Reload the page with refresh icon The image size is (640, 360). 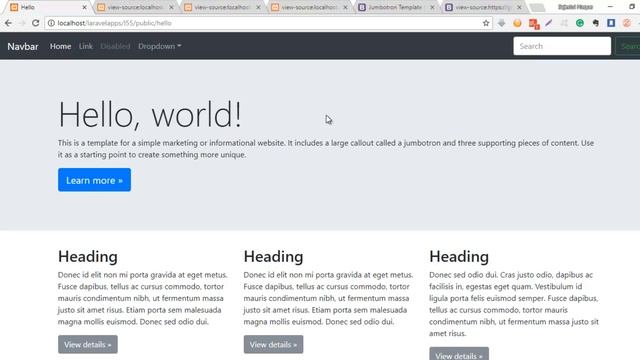36,23
